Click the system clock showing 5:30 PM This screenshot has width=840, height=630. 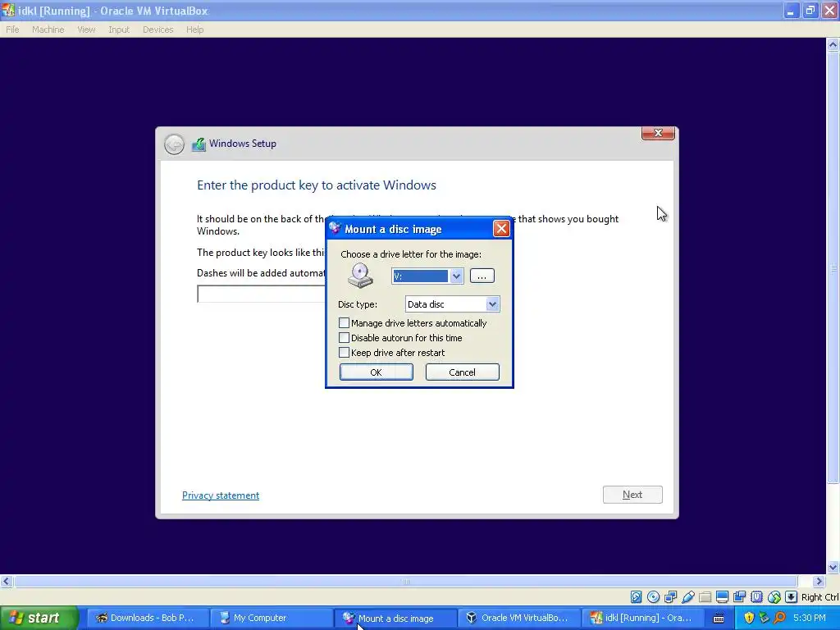click(810, 619)
